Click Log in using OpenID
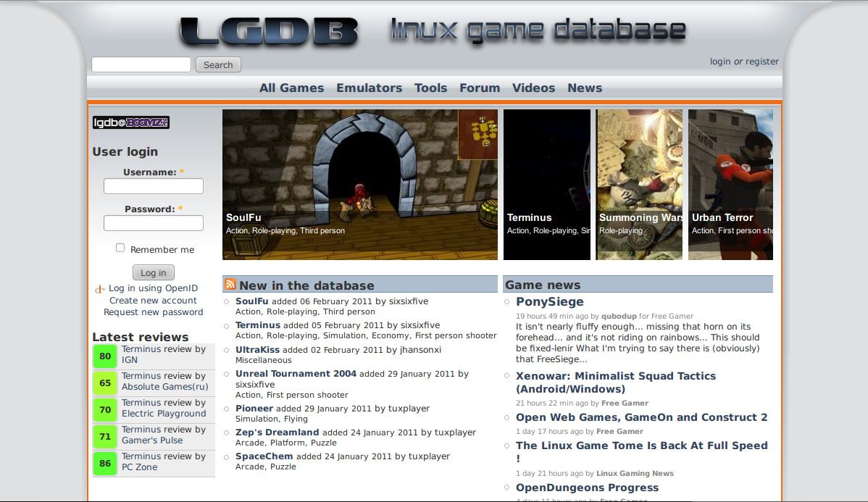This screenshot has height=502, width=868. tap(154, 288)
